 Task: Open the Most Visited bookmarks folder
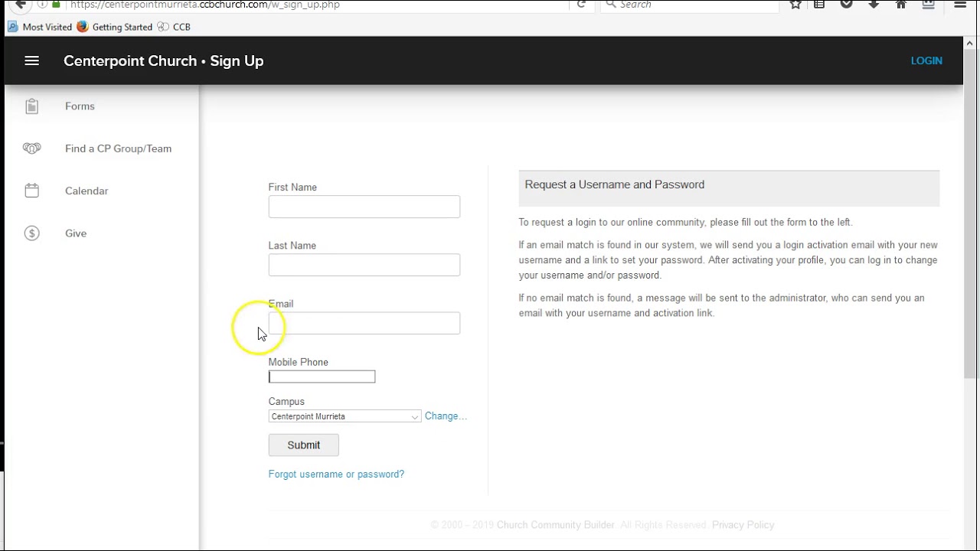click(40, 27)
